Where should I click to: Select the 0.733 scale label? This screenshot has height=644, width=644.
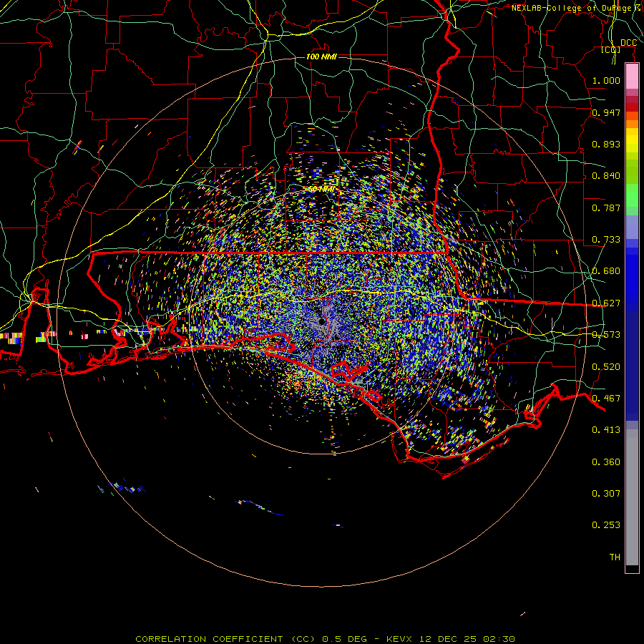point(606,240)
